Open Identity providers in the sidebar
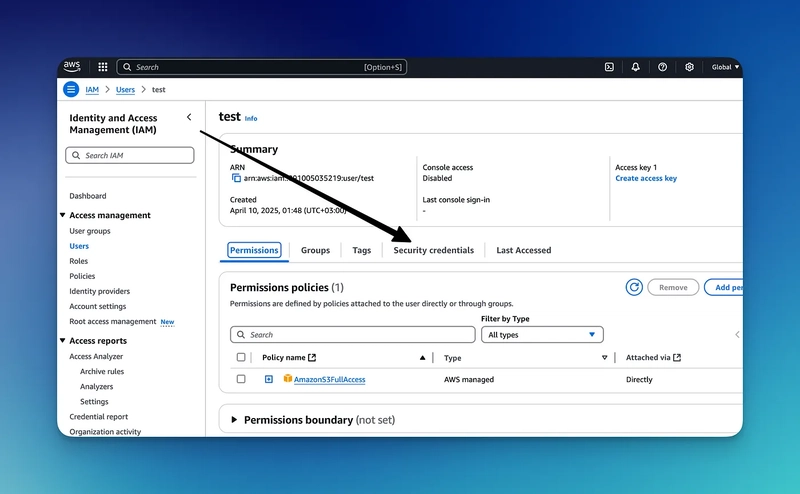This screenshot has width=800, height=494. pyautogui.click(x=99, y=291)
